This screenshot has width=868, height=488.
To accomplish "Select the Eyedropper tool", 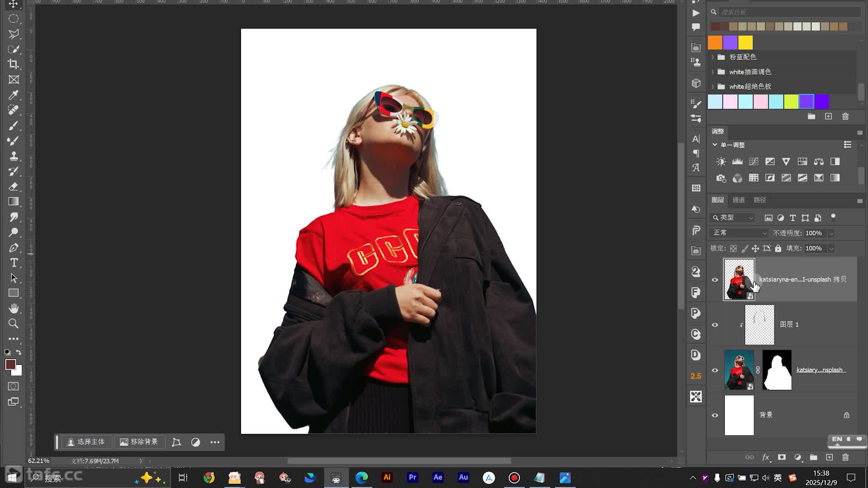I will (x=14, y=95).
